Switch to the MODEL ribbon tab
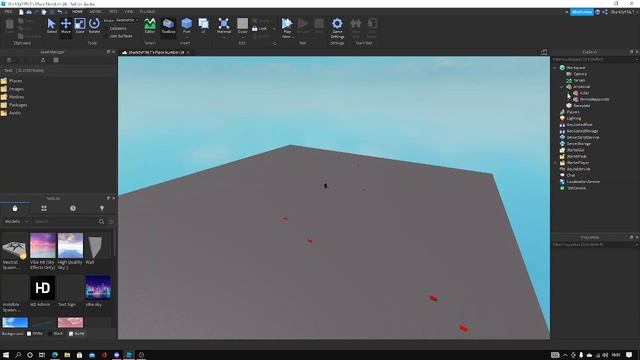Image resolution: width=640 pixels, height=360 pixels. [95, 12]
